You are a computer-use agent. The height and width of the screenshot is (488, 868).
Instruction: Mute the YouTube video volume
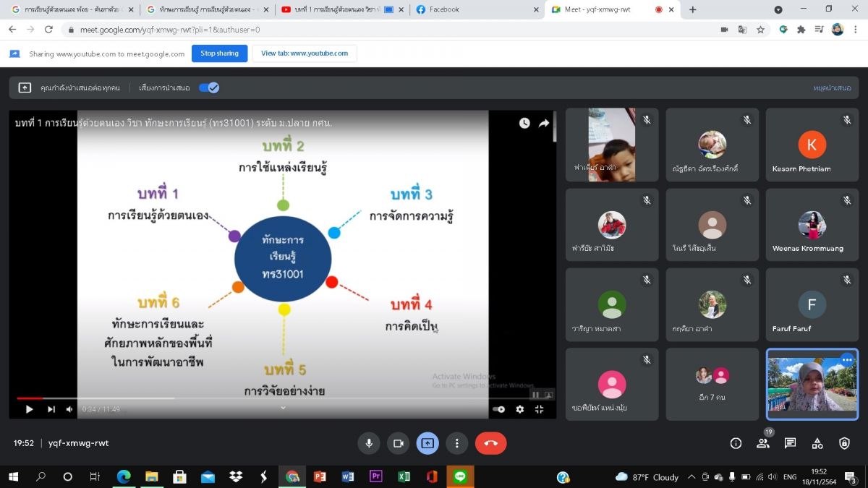point(69,409)
